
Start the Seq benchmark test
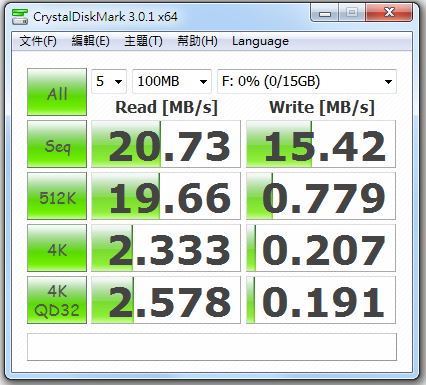57,144
